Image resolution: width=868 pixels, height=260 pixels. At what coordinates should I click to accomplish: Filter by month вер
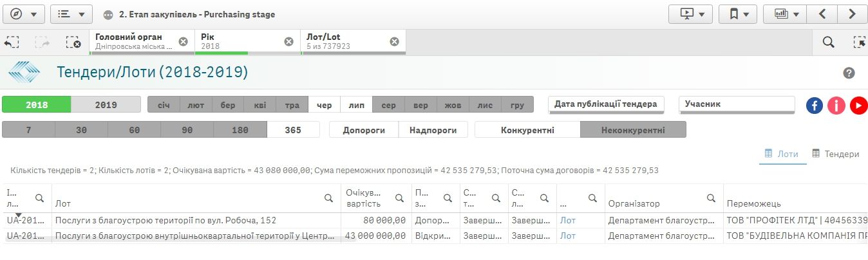point(421,105)
